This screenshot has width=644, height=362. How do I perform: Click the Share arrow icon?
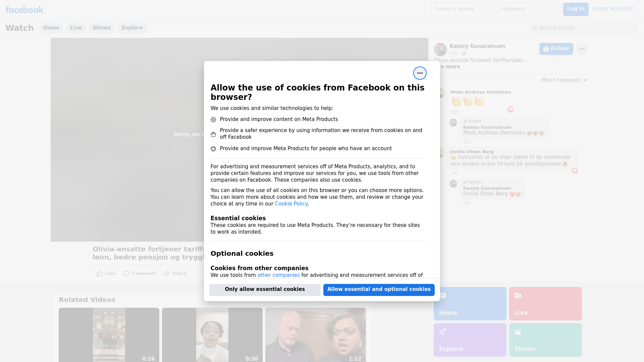click(167, 274)
